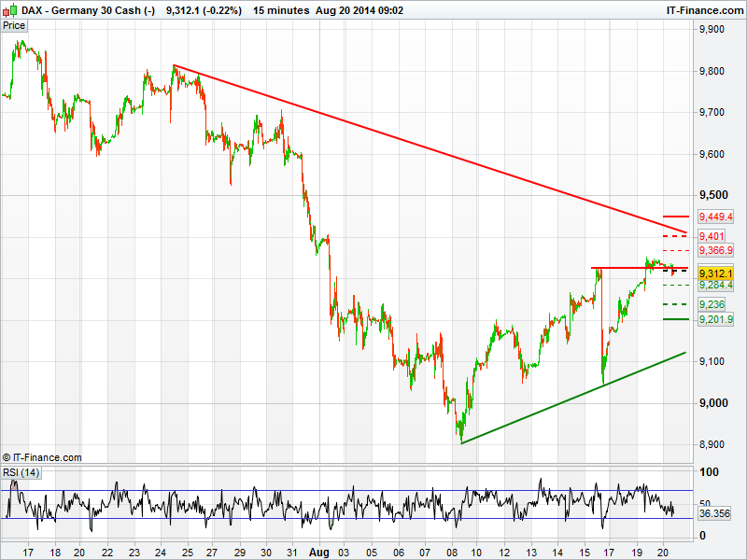
Task: Select the yellow 9,312.1 current price label
Action: [715, 273]
